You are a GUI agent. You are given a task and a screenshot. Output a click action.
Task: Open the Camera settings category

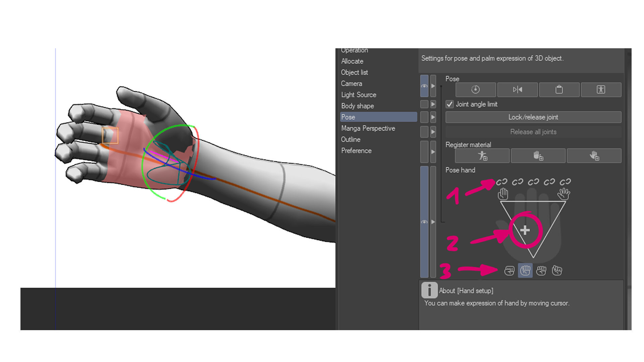[x=352, y=83]
